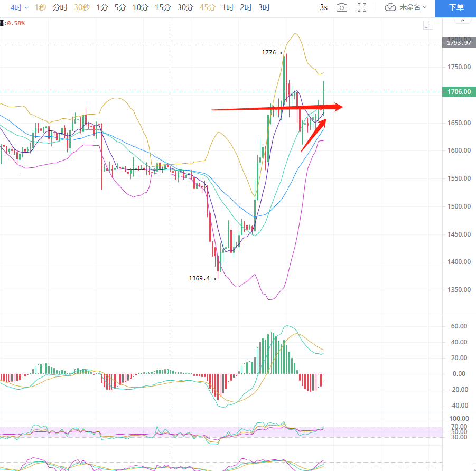
Task: Click the 3s refresh rate button
Action: pyautogui.click(x=324, y=7)
